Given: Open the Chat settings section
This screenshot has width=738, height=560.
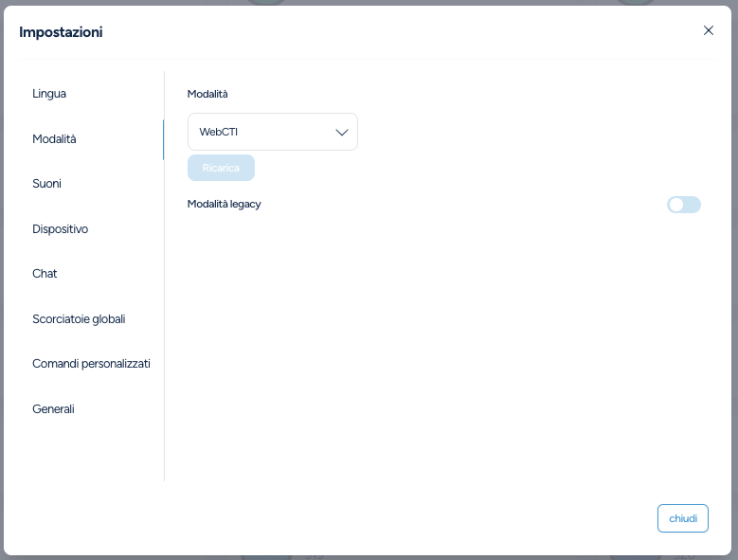Looking at the screenshot, I should pos(45,274).
